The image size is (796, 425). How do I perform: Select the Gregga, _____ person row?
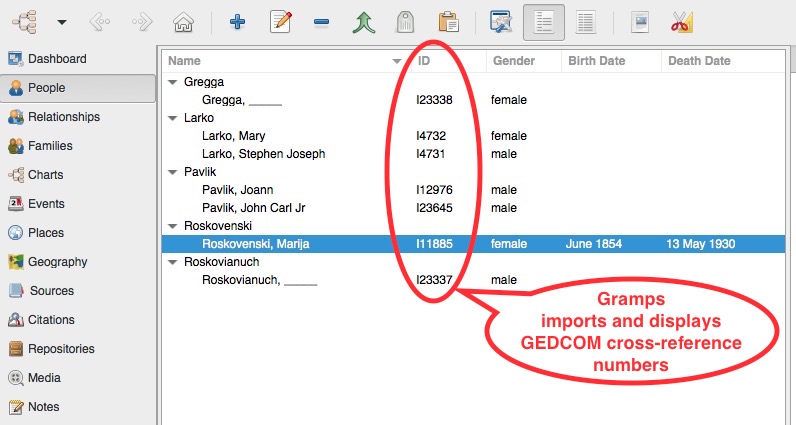473,100
